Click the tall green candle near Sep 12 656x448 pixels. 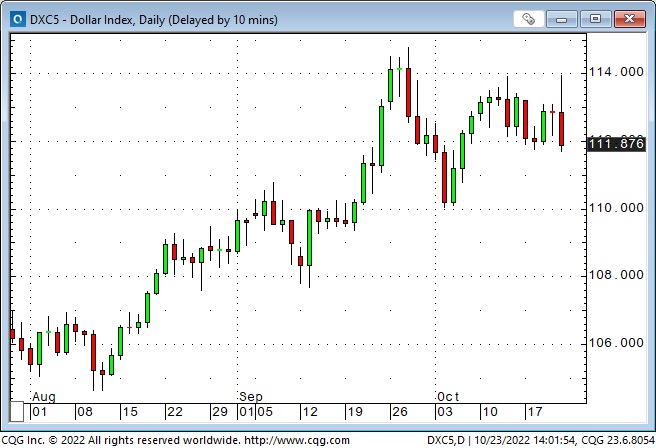(x=310, y=238)
